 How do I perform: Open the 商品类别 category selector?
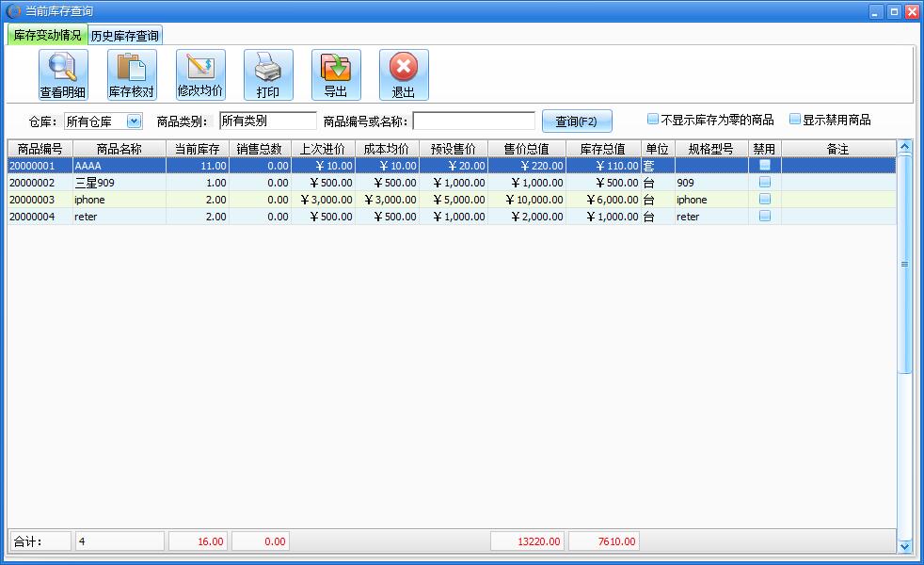[267, 121]
